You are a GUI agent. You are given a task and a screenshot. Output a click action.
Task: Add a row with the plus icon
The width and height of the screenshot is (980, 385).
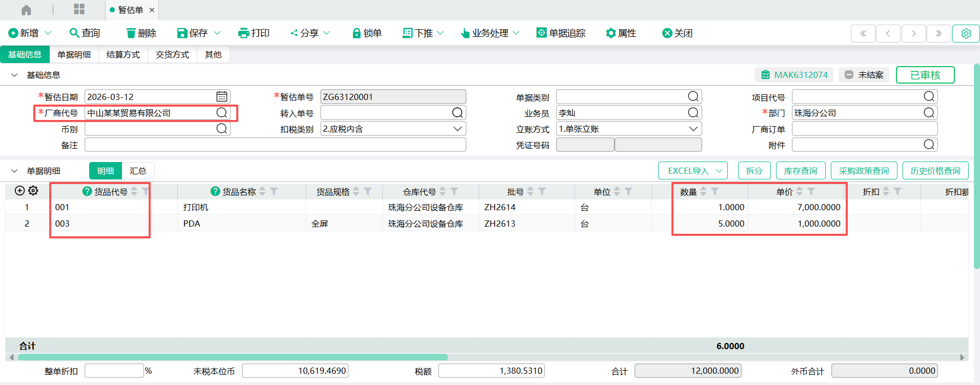19,191
